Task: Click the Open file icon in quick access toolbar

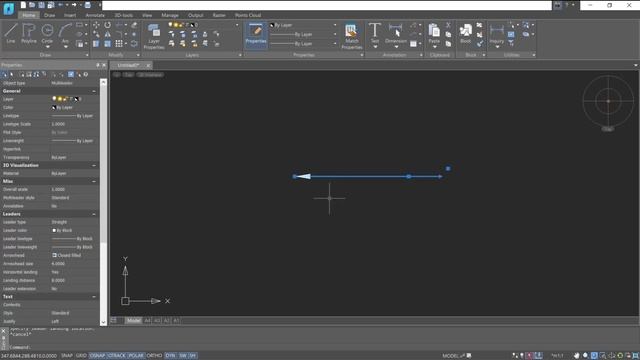Action: coord(32,5)
